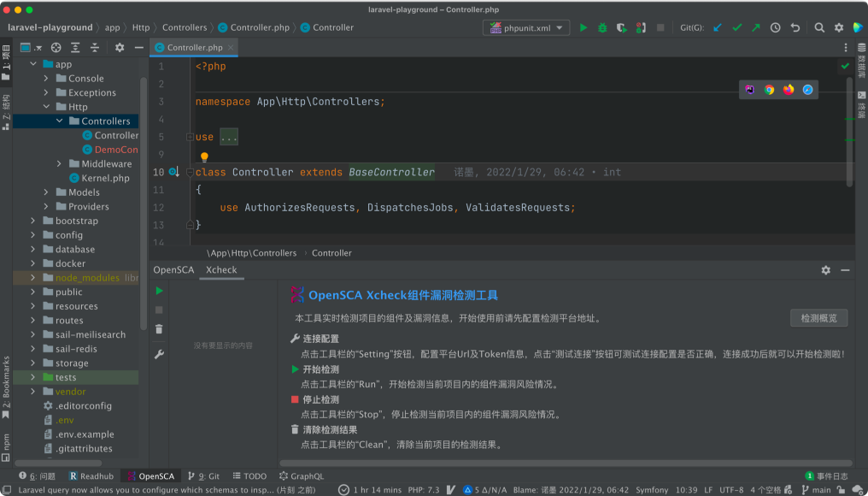Change UTF-8 file encoding in status bar
The height and width of the screenshot is (496, 868).
pyautogui.click(x=731, y=490)
